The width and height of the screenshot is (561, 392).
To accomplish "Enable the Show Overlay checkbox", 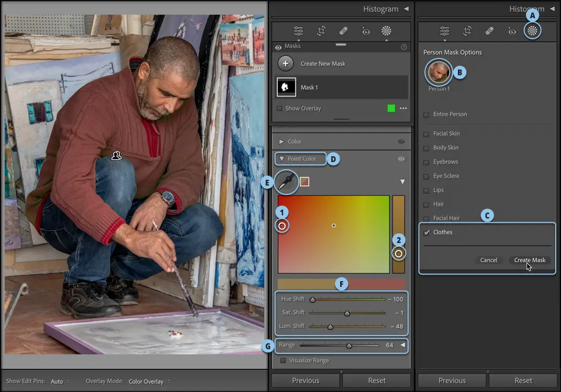I will tap(279, 109).
